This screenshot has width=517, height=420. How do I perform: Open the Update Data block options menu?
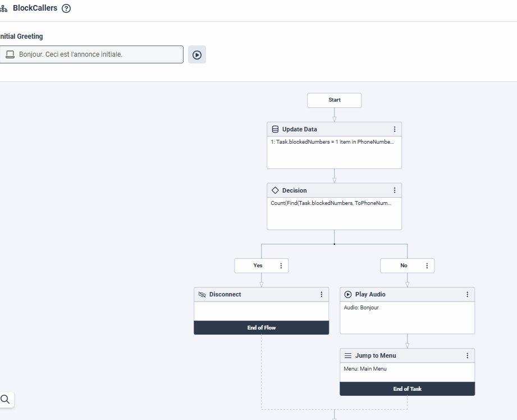pos(395,129)
